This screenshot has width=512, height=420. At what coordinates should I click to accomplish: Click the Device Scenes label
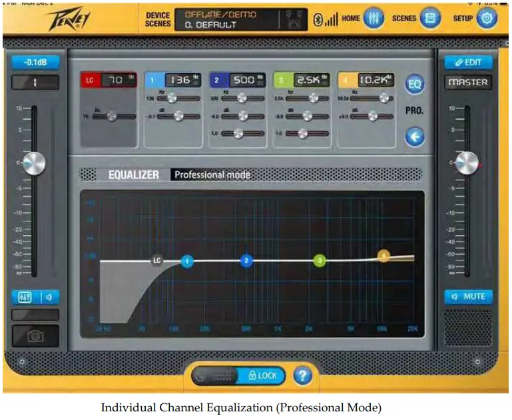(x=158, y=19)
